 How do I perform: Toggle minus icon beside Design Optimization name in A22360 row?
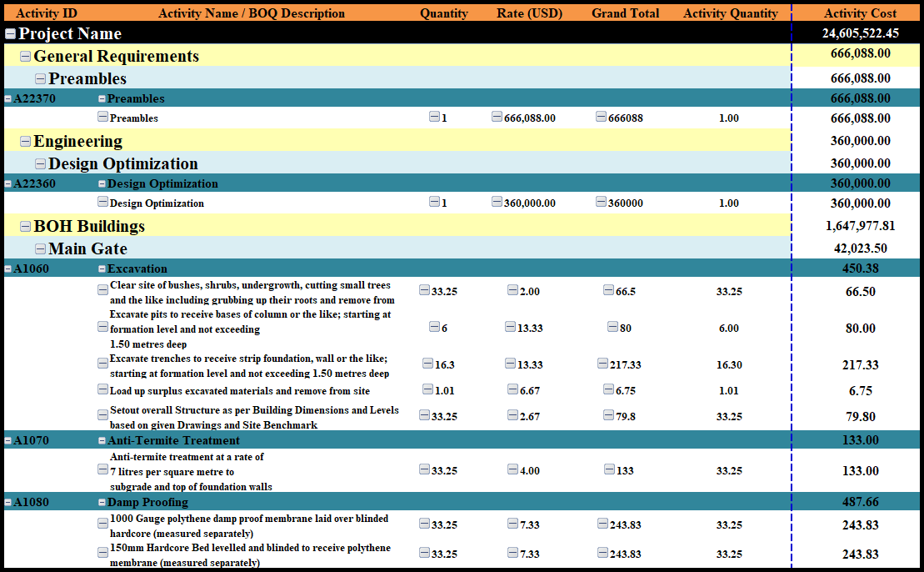tap(102, 184)
